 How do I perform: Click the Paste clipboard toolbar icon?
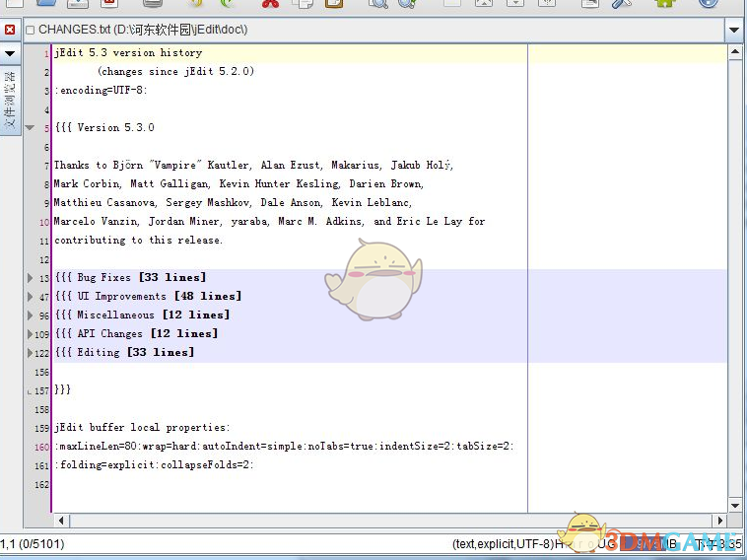tap(333, 4)
